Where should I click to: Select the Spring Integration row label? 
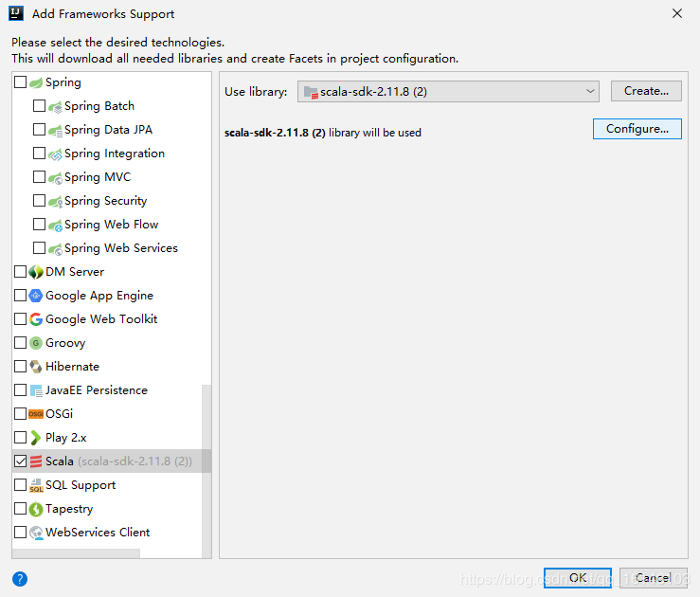coord(115,154)
